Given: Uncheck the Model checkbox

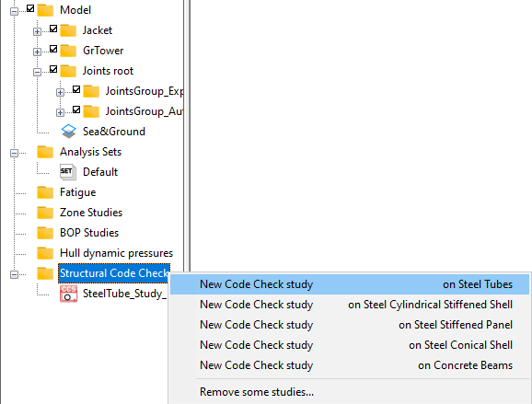Looking at the screenshot, I should pyautogui.click(x=30, y=8).
